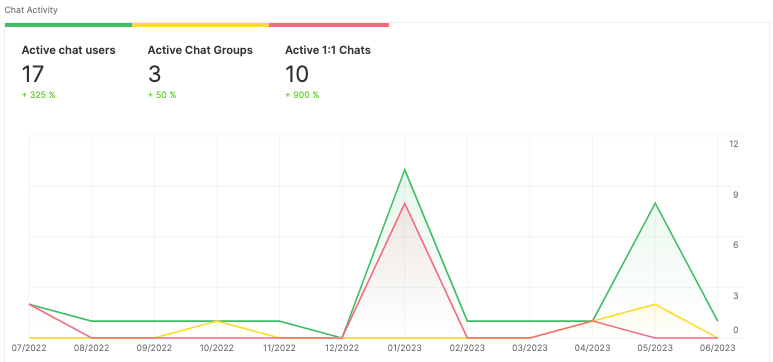Click the '3' active chat groups value
The image size is (773, 362).
coord(154,74)
